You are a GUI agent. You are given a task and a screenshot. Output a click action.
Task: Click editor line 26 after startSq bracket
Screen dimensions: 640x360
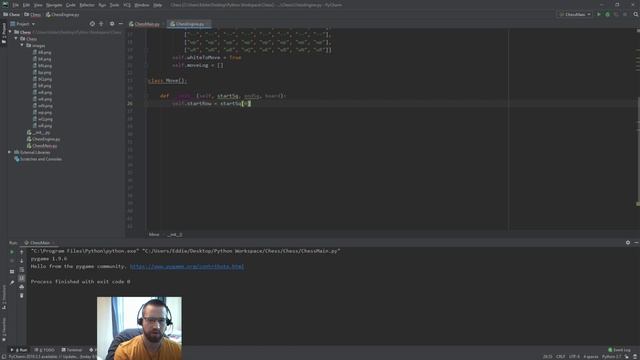tap(250, 104)
